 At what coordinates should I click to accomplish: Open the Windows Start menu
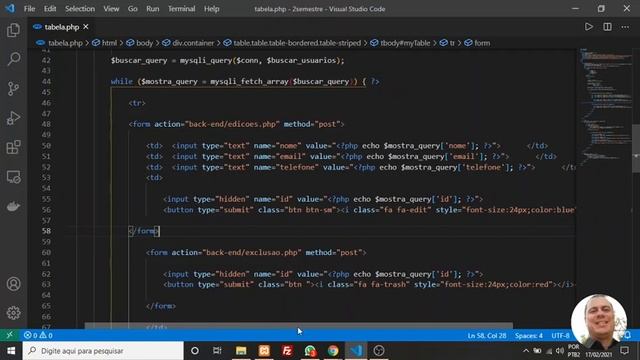[x=11, y=351]
